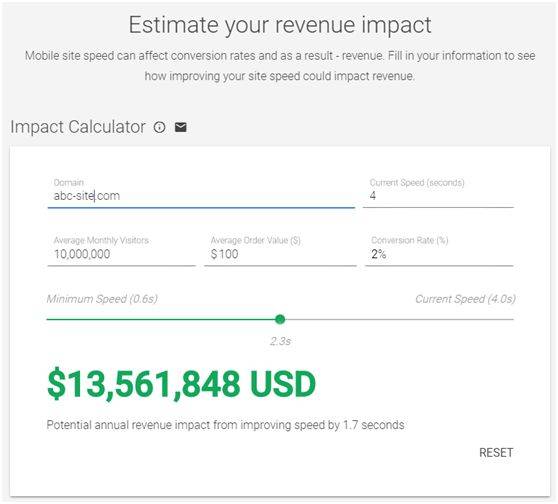Click the info icon beside Impact Calculator

[159, 127]
